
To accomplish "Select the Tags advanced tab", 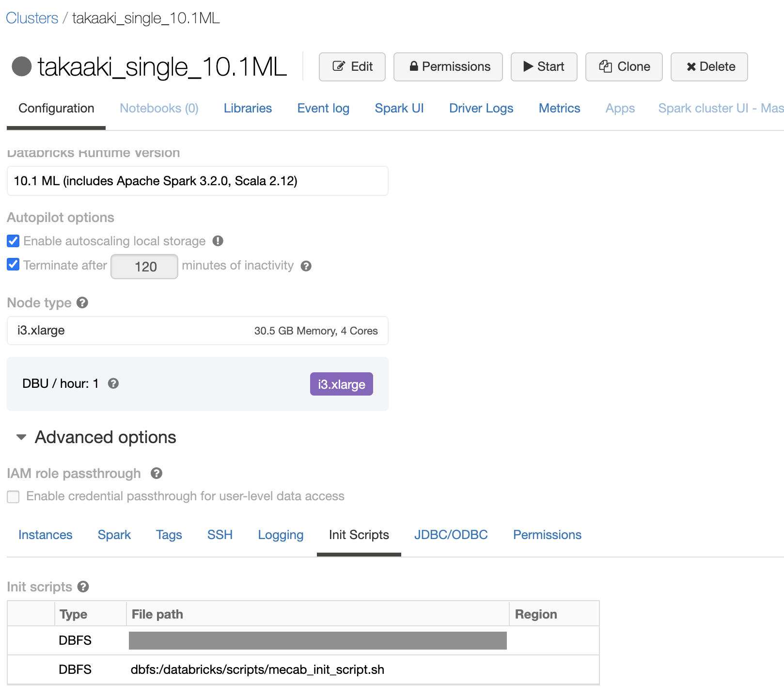I will (x=169, y=535).
